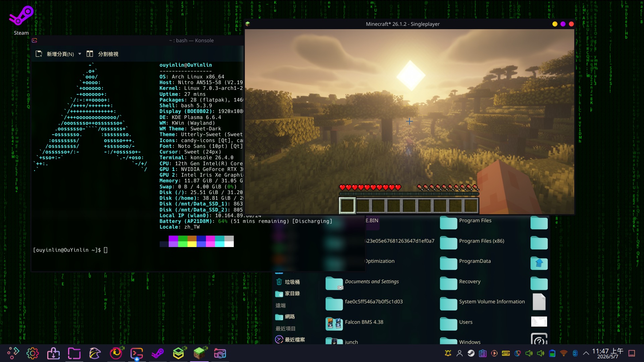Select the System Volume Information folder
644x362 pixels.
482,303
